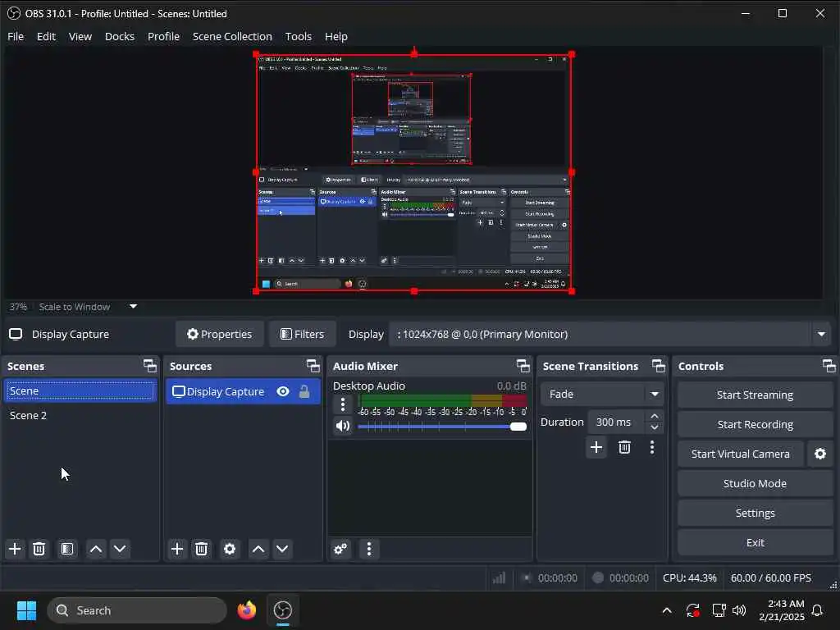Viewport: 840px width, 630px height.
Task: Click the Exit button
Action: 755,542
